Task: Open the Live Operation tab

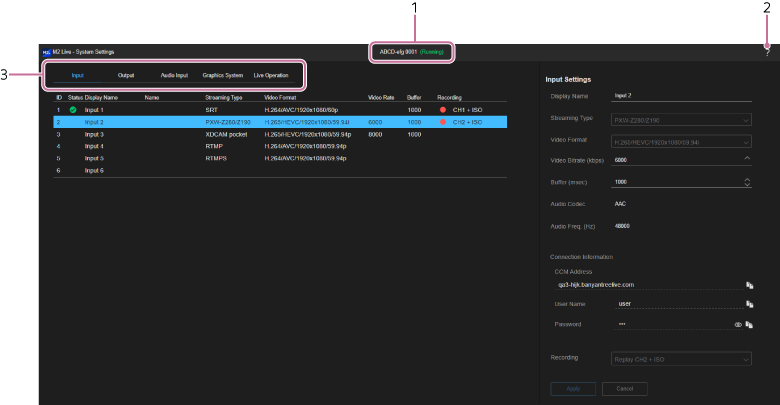Action: (x=271, y=76)
